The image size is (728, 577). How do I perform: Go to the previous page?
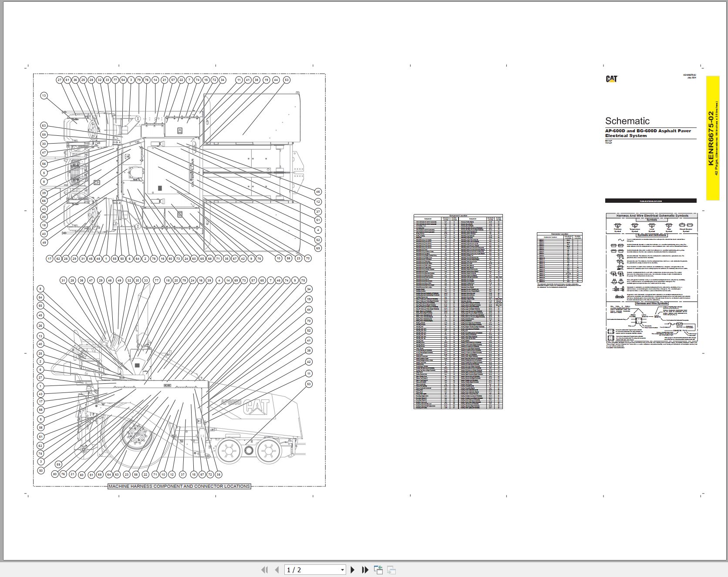277,570
